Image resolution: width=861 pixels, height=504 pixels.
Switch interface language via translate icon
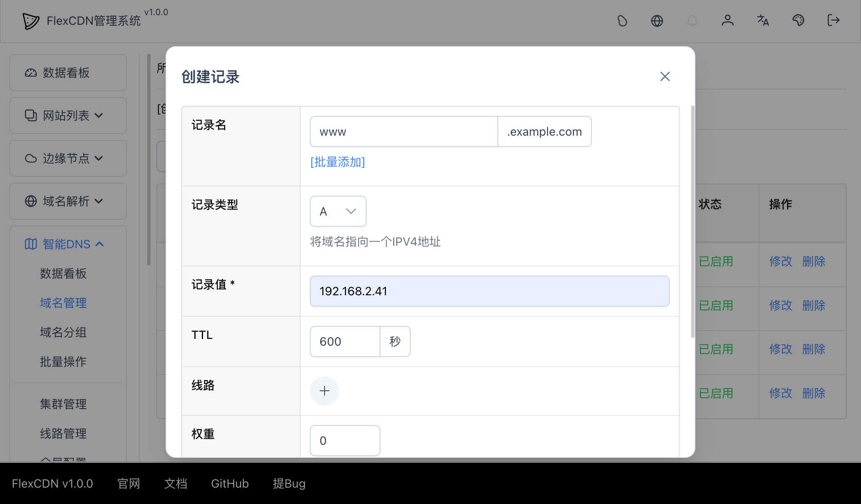point(763,21)
